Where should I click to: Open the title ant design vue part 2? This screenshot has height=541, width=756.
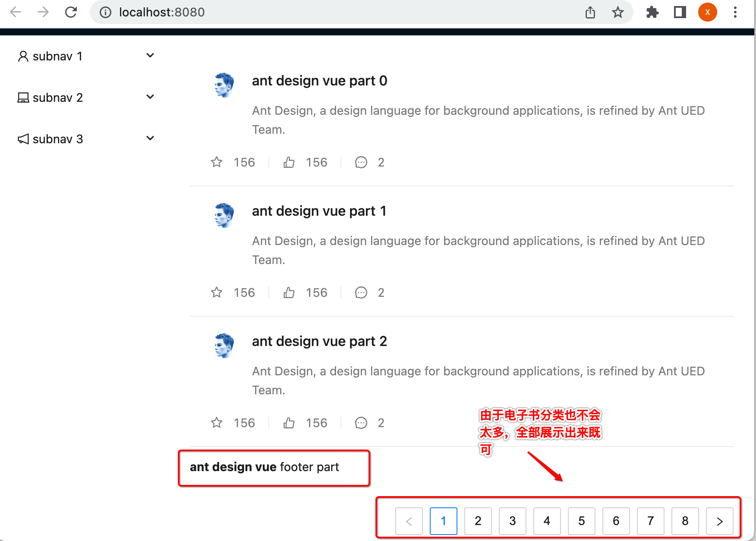coord(319,341)
